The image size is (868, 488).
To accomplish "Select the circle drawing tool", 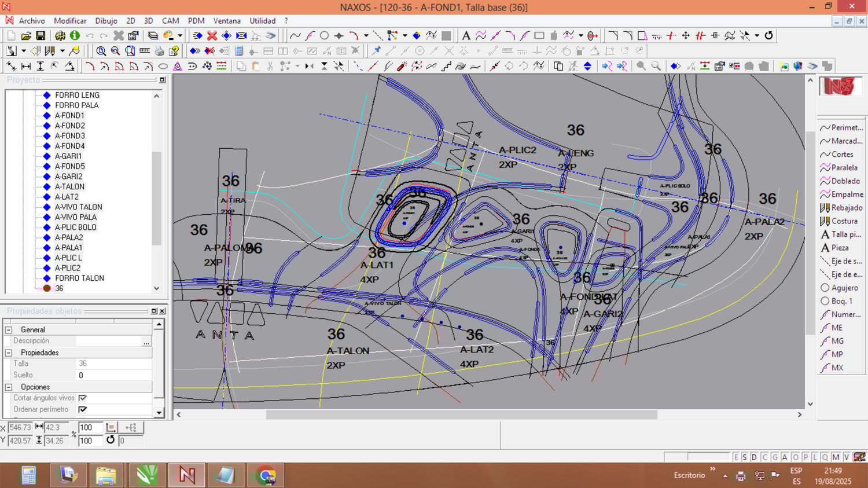I will 325,36.
